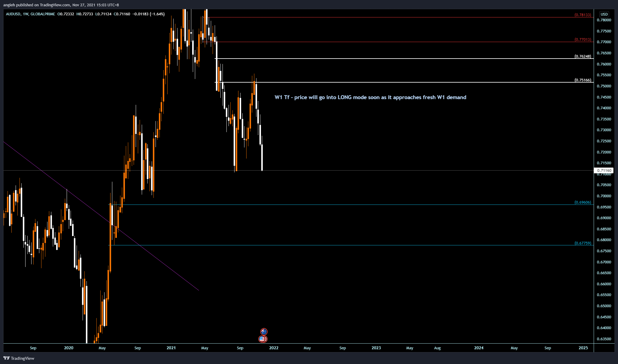Viewport: 618px width, 364px height.
Task: Click the 0.63500 price scale label
Action: click(604, 339)
